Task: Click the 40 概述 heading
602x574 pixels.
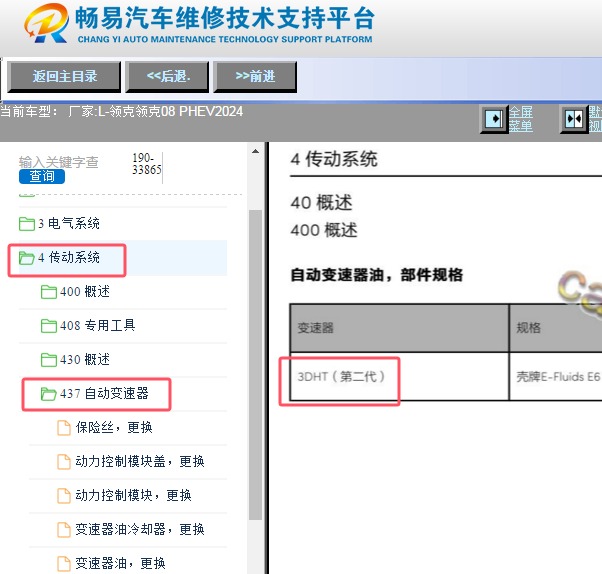Action: [x=321, y=203]
